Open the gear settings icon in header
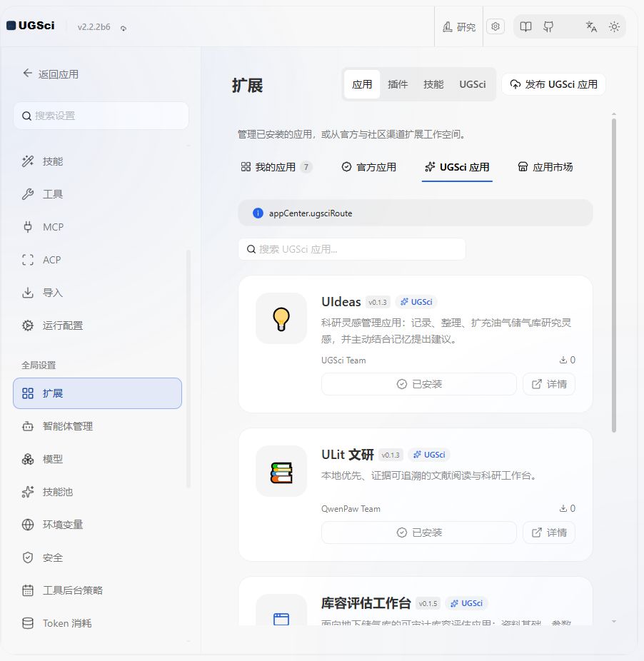644x661 pixels. pos(495,26)
